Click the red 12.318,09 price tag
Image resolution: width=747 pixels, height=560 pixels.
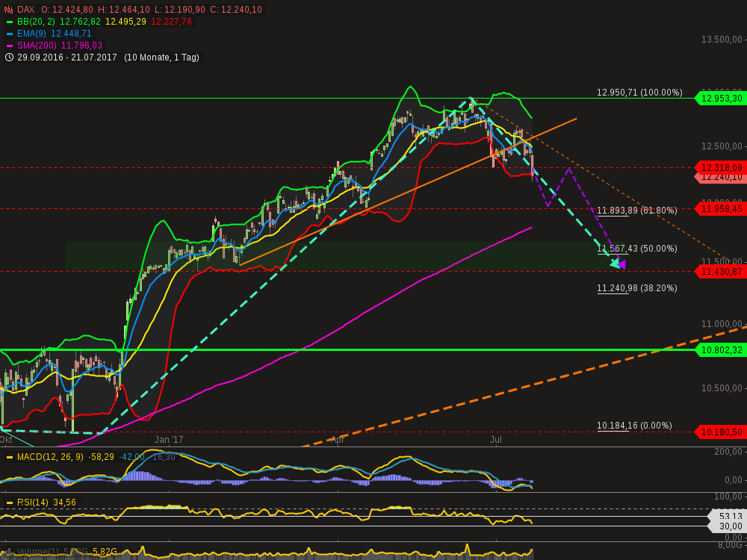tap(722, 167)
